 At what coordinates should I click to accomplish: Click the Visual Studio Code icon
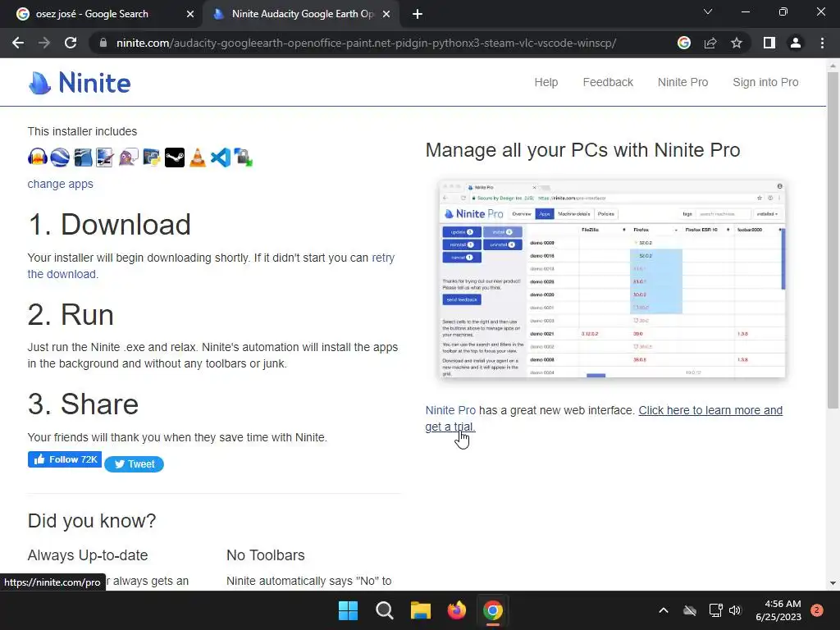[x=221, y=157]
